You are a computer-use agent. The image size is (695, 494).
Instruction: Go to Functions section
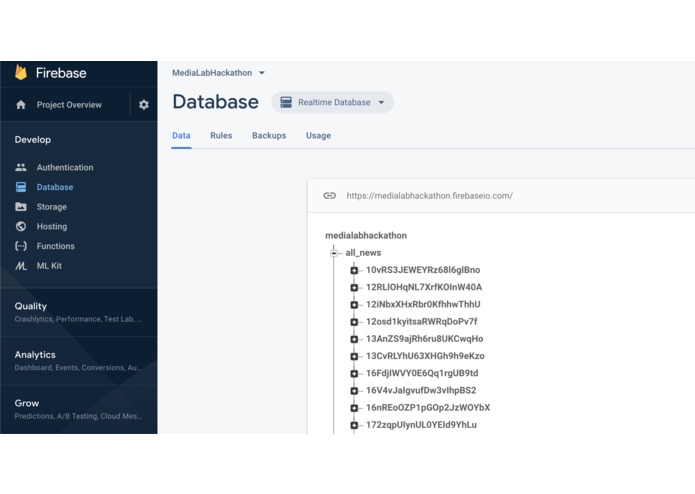pos(56,246)
